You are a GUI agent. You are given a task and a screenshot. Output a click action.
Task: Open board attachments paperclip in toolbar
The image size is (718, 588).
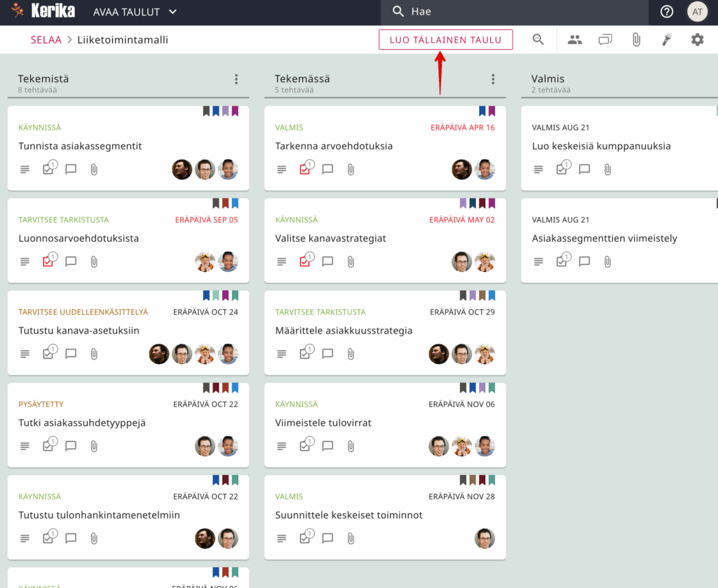pos(636,40)
